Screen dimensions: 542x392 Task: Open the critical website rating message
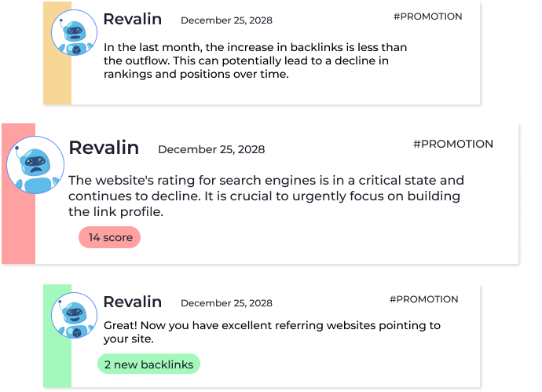pyautogui.click(x=266, y=196)
